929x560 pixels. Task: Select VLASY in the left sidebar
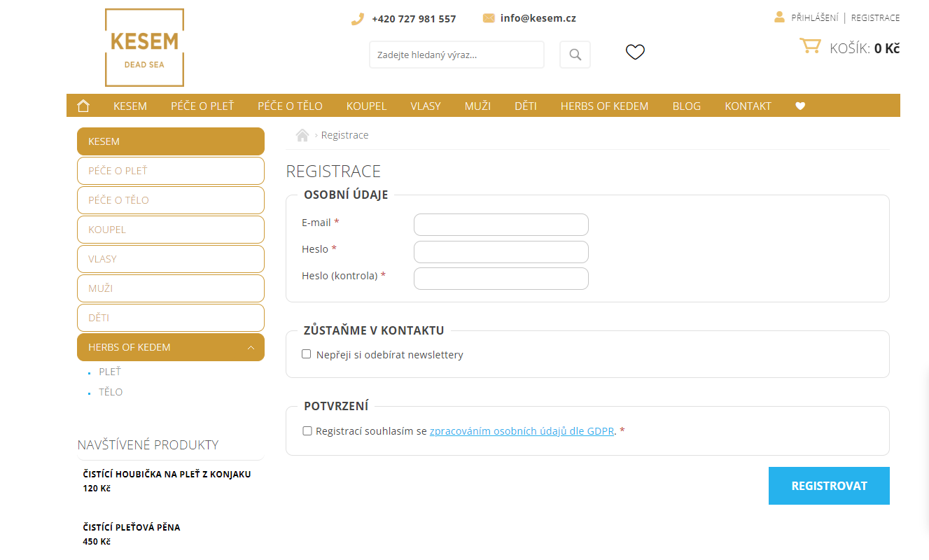point(171,259)
